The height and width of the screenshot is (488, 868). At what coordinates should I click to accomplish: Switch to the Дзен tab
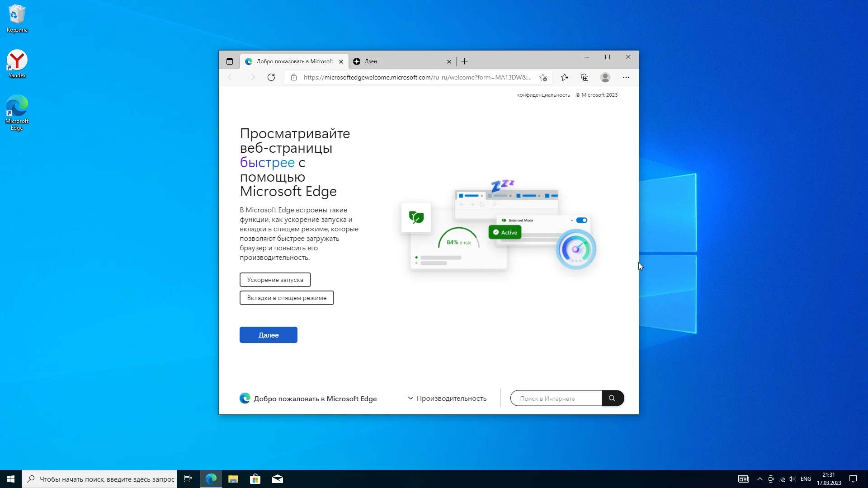(398, 61)
